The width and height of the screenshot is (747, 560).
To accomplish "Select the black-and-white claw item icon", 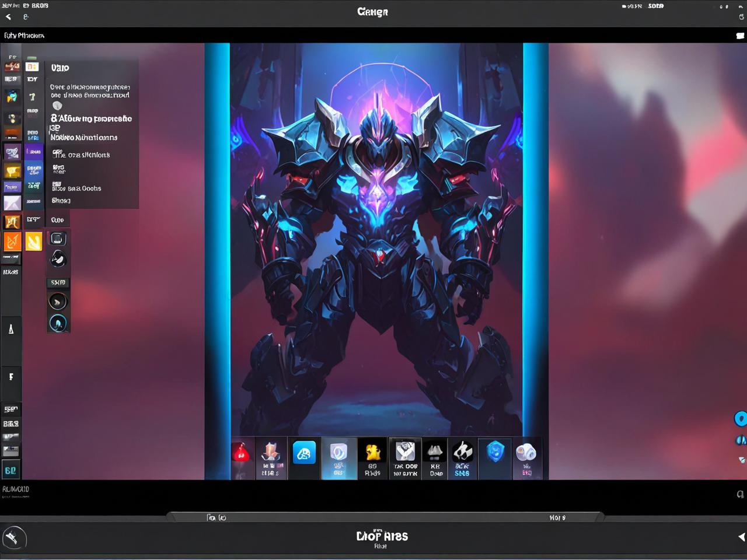I will (463, 451).
